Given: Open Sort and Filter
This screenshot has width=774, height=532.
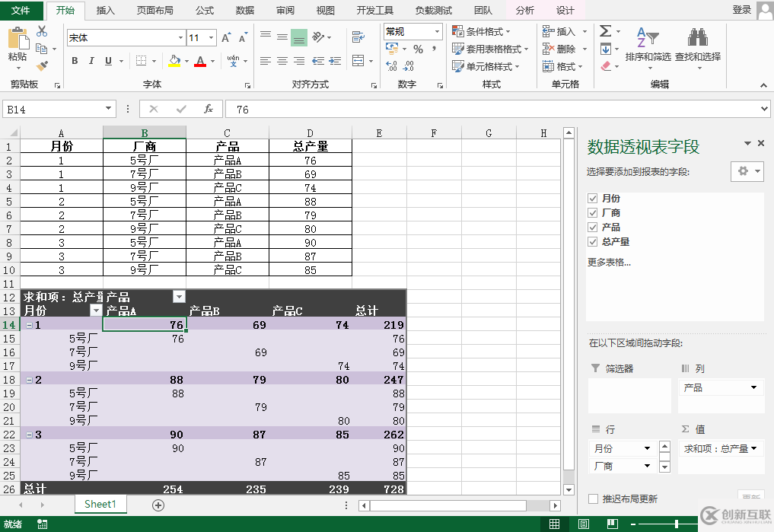Looking at the screenshot, I should tap(648, 47).
